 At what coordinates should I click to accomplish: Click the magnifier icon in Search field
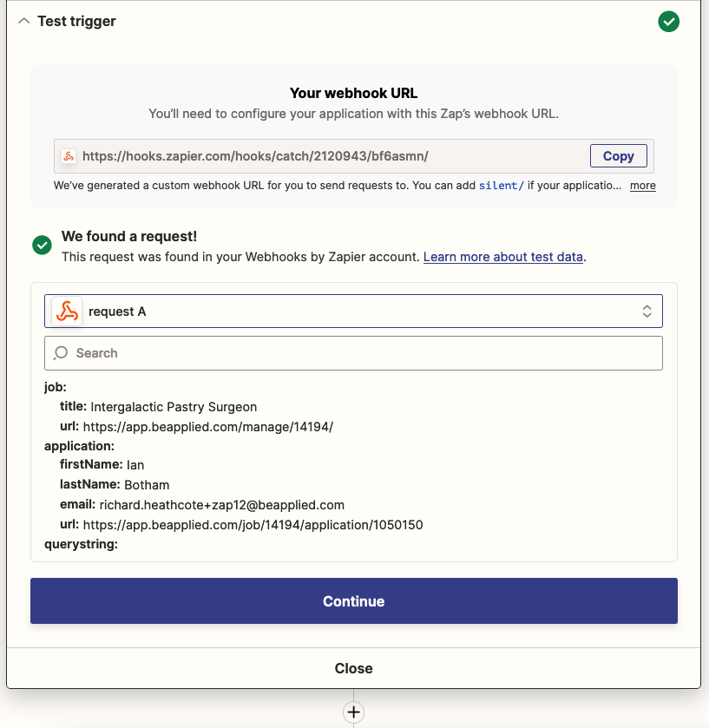[61, 353]
